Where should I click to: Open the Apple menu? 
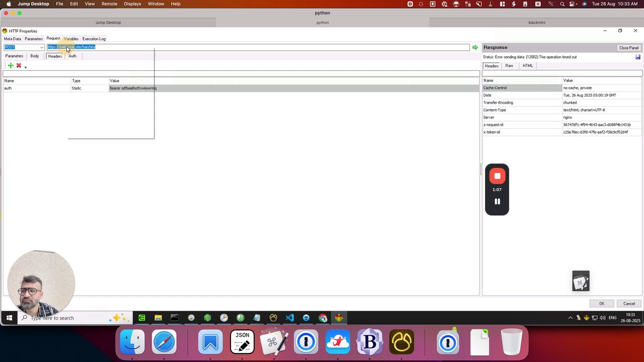point(9,4)
